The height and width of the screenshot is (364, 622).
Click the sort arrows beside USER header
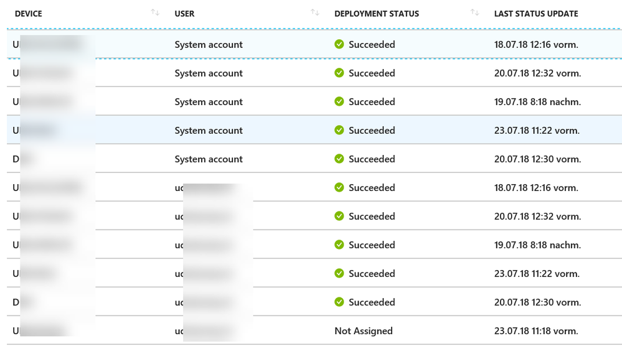point(315,12)
